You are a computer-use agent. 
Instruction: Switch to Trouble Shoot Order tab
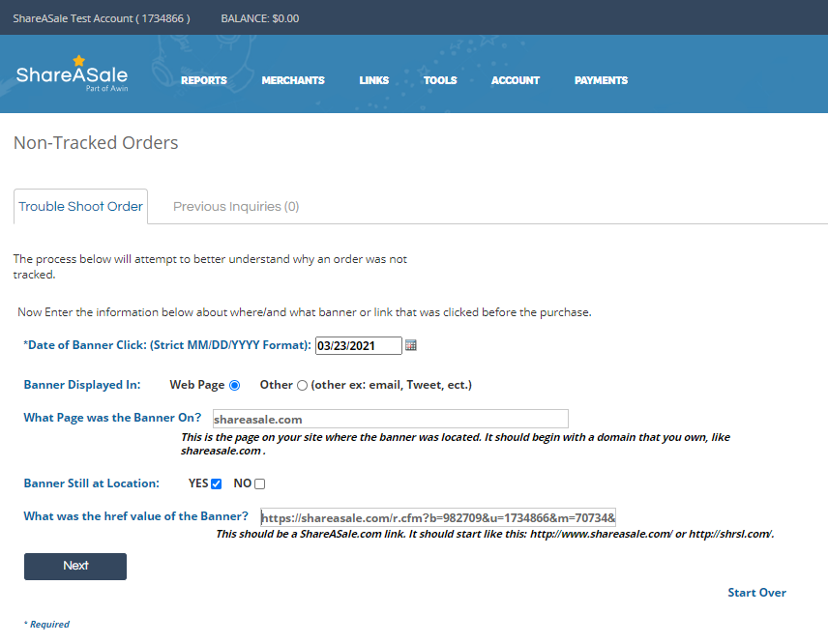click(x=81, y=207)
